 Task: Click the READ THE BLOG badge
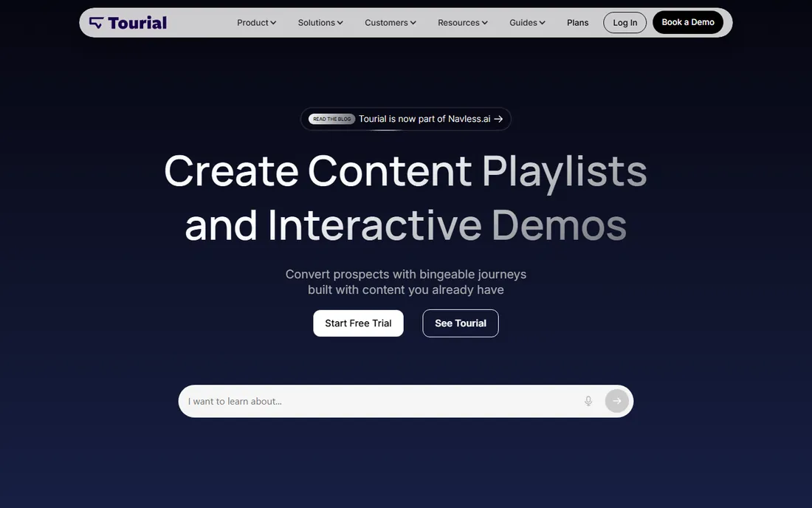pos(332,119)
